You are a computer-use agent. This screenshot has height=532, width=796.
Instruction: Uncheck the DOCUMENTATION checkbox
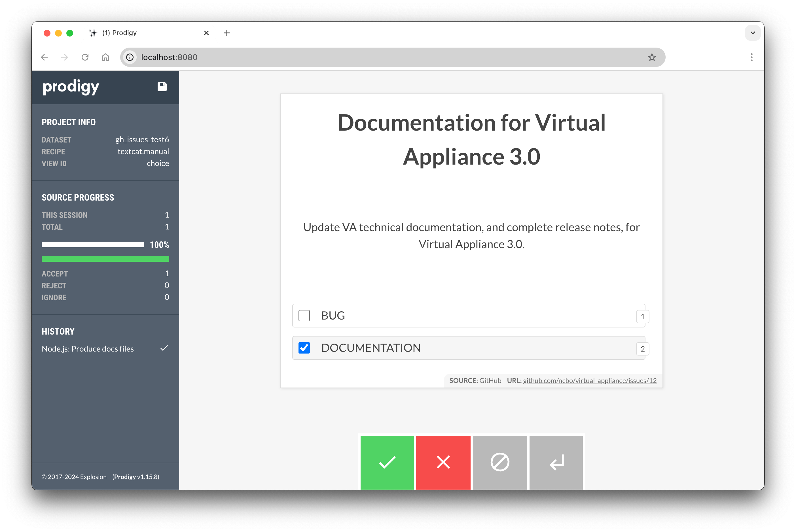304,347
